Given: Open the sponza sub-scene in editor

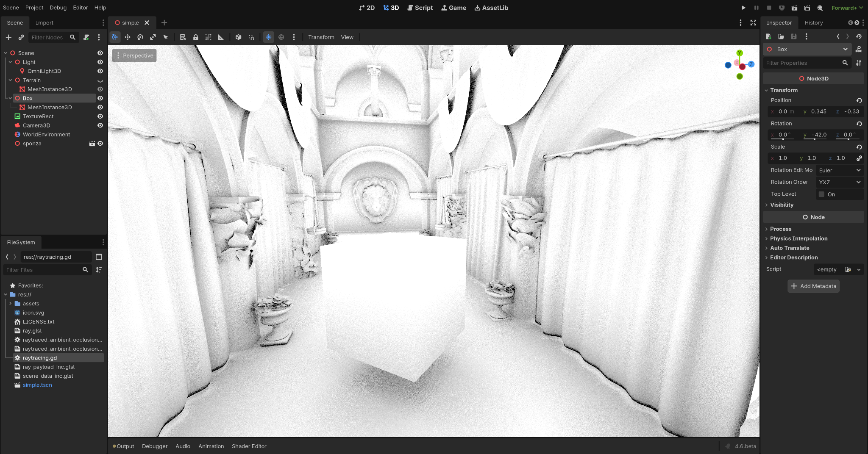Looking at the screenshot, I should pyautogui.click(x=92, y=144).
